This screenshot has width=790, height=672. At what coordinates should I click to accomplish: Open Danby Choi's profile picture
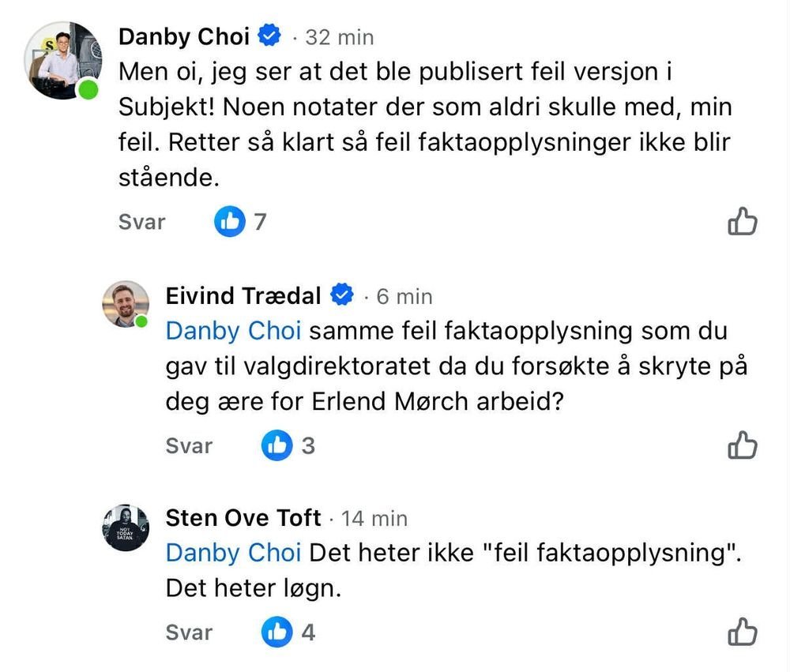65,61
